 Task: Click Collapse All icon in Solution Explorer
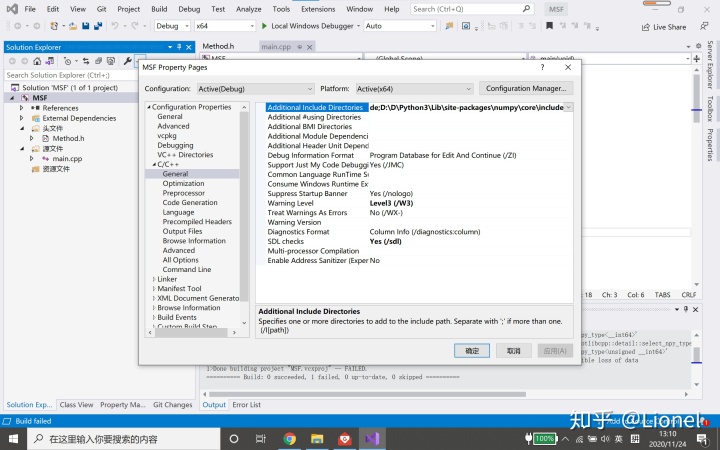tap(98, 61)
